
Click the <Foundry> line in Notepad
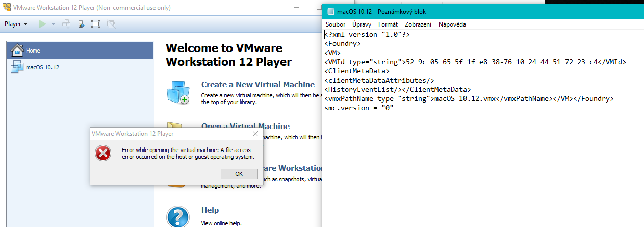(343, 44)
